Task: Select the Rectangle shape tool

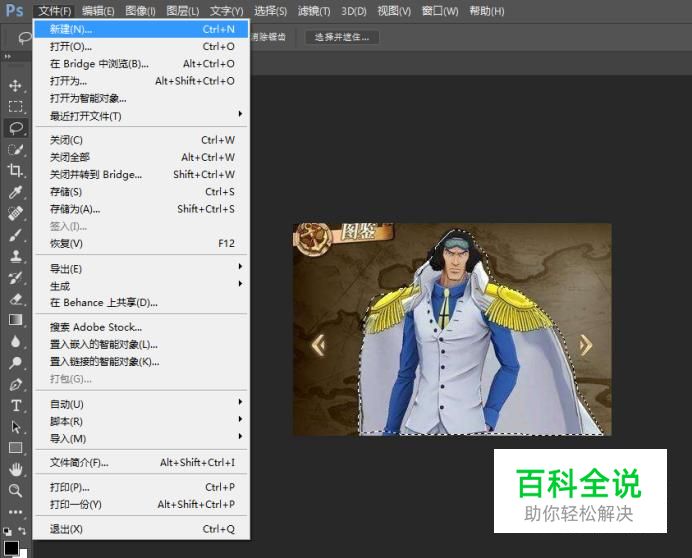Action: tap(15, 448)
